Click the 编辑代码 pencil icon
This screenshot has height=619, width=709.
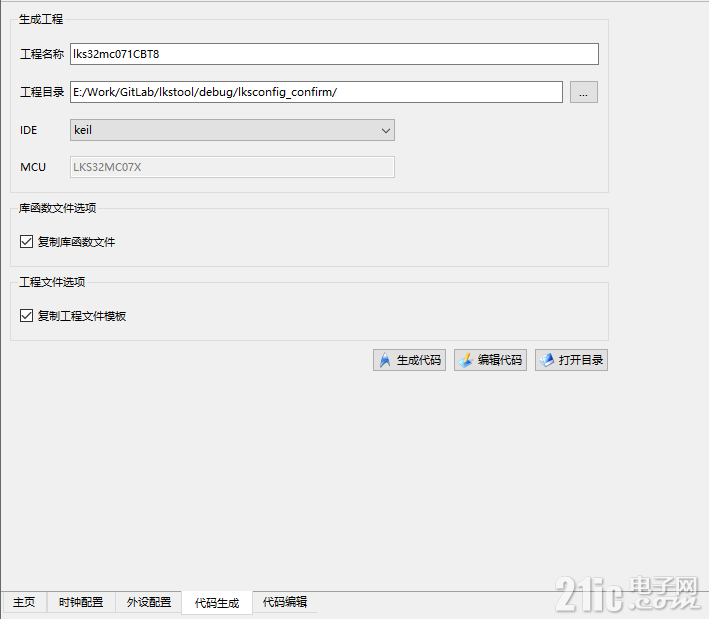tap(465, 360)
